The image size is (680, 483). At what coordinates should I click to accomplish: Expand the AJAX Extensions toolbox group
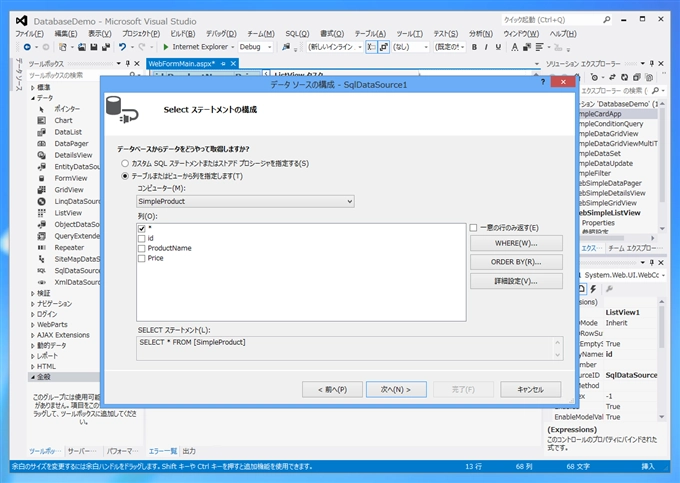[x=33, y=335]
